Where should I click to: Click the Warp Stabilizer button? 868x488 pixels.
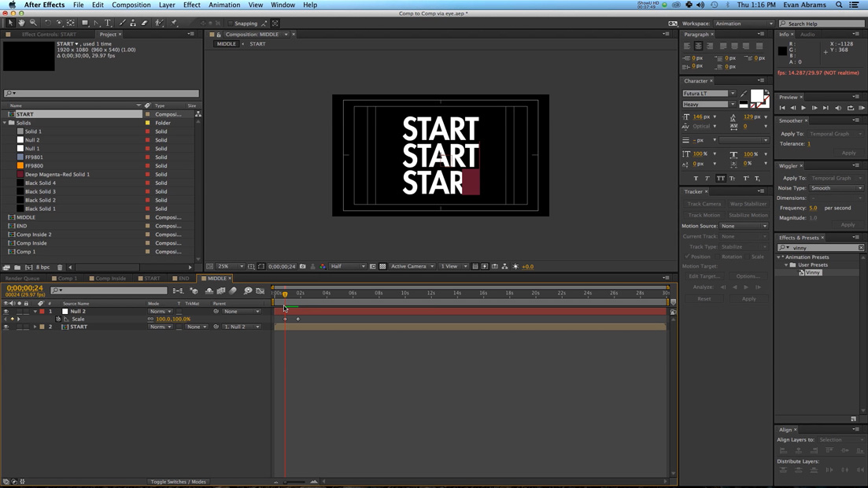pos(748,204)
